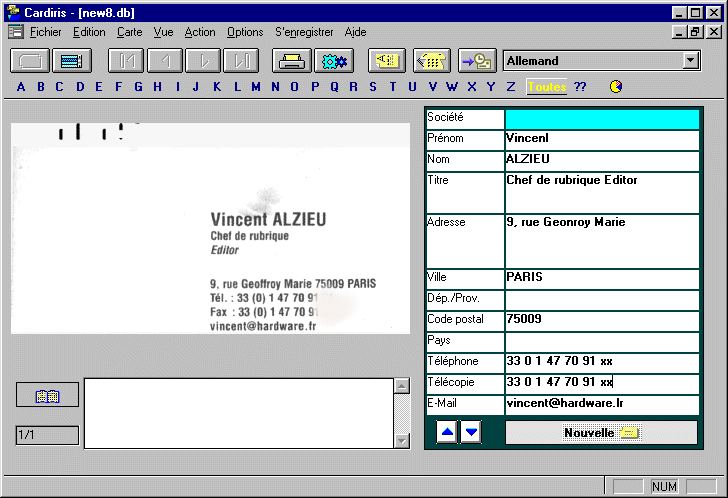Open the S'enregistrer menu
The image size is (728, 498).
tap(304, 32)
